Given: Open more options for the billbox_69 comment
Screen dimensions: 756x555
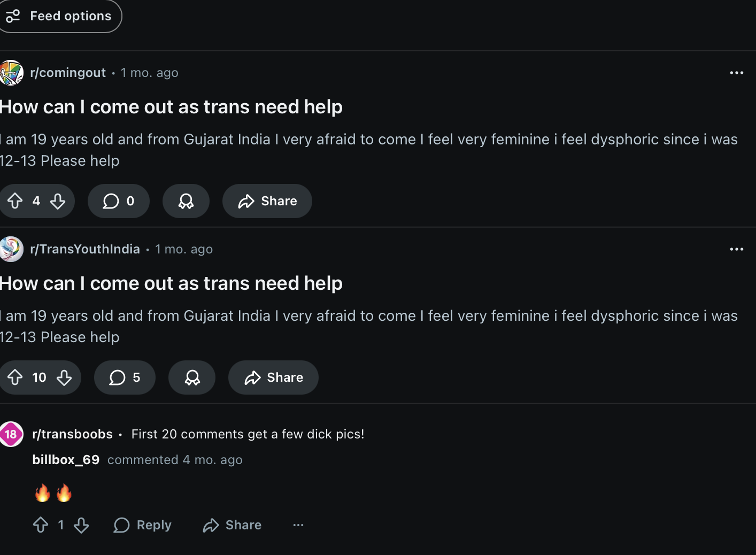Looking at the screenshot, I should (x=298, y=525).
